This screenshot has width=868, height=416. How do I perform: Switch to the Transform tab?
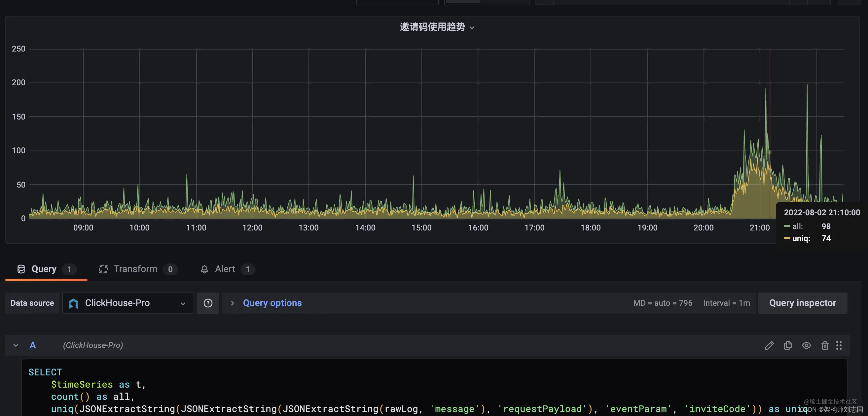pos(138,269)
